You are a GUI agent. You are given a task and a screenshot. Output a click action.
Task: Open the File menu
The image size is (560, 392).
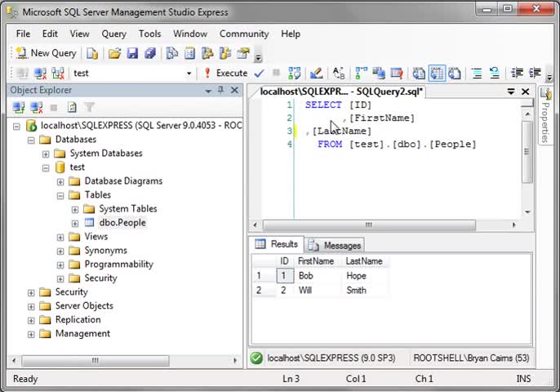(x=23, y=33)
